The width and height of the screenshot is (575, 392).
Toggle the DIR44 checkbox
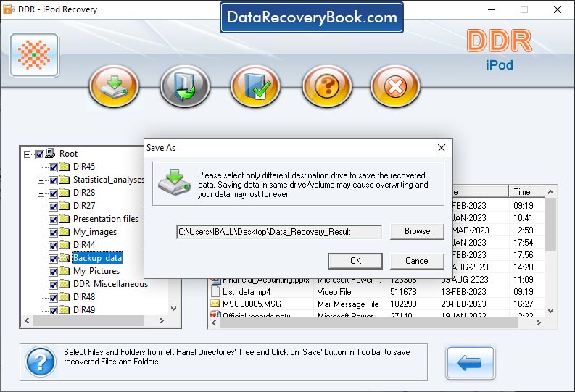pos(53,246)
